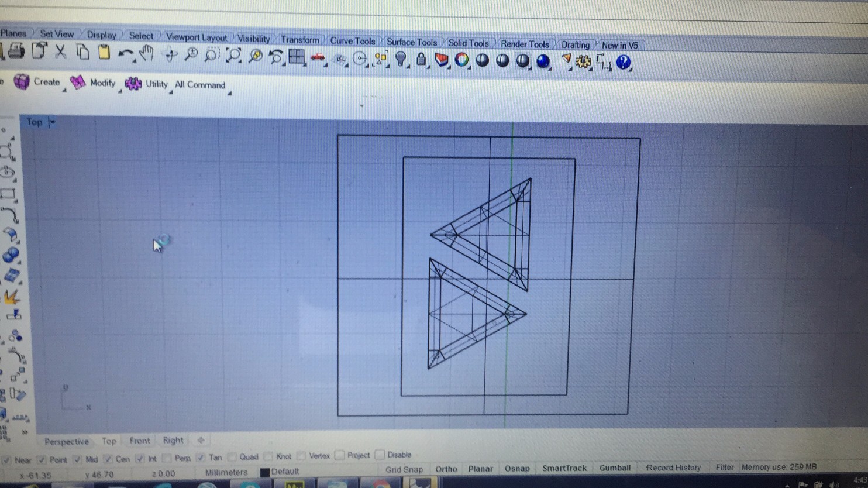Click the Default layer black color swatch
The width and height of the screenshot is (868, 488).
coord(265,472)
